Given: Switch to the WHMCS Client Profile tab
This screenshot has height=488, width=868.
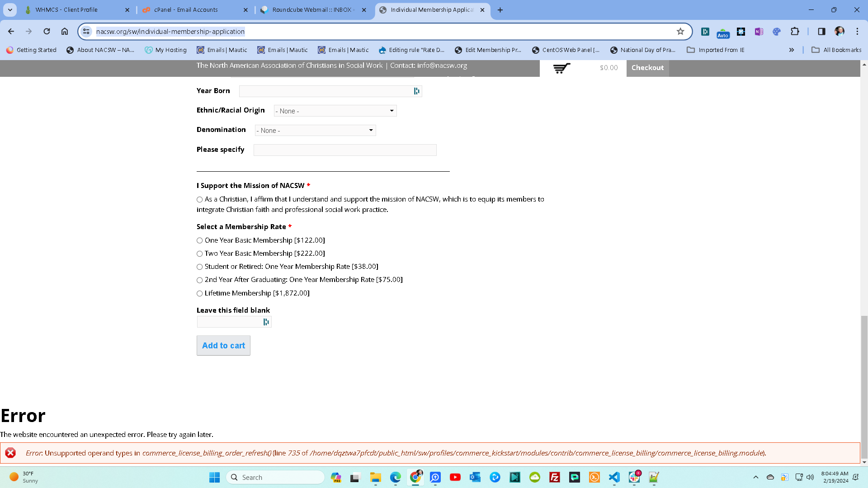Looking at the screenshot, I should tap(68, 9).
